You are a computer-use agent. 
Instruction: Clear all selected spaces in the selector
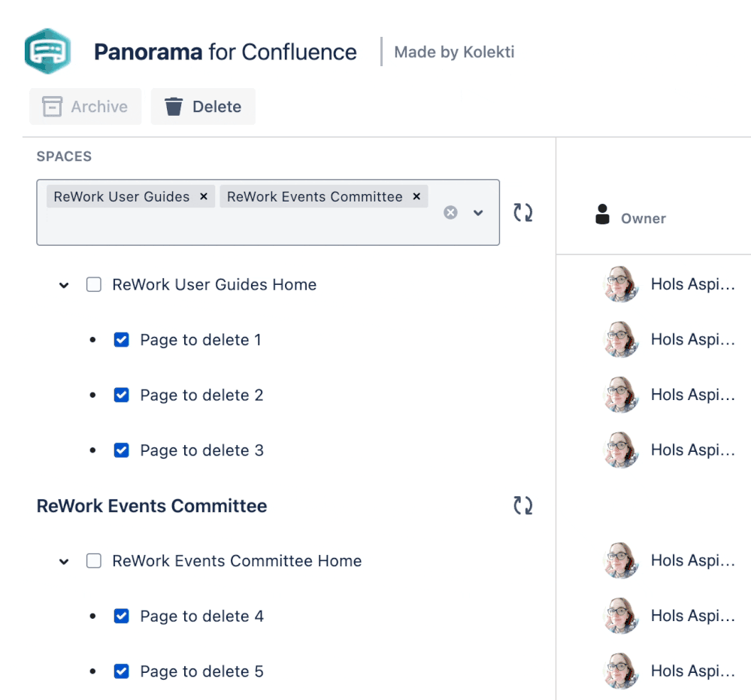(x=450, y=212)
